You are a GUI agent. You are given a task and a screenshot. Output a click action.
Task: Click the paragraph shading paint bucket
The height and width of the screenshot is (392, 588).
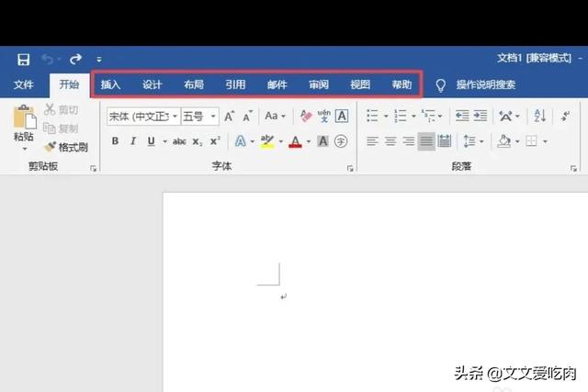coord(504,141)
